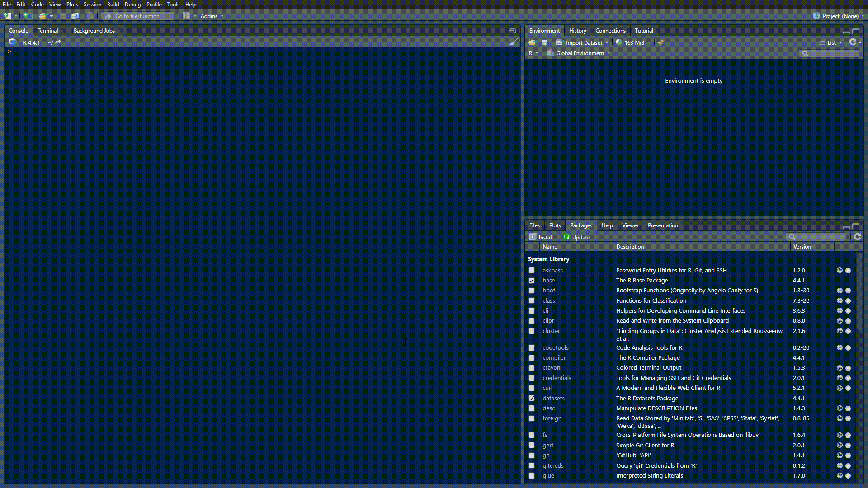Click the Update packages button

coord(577,237)
